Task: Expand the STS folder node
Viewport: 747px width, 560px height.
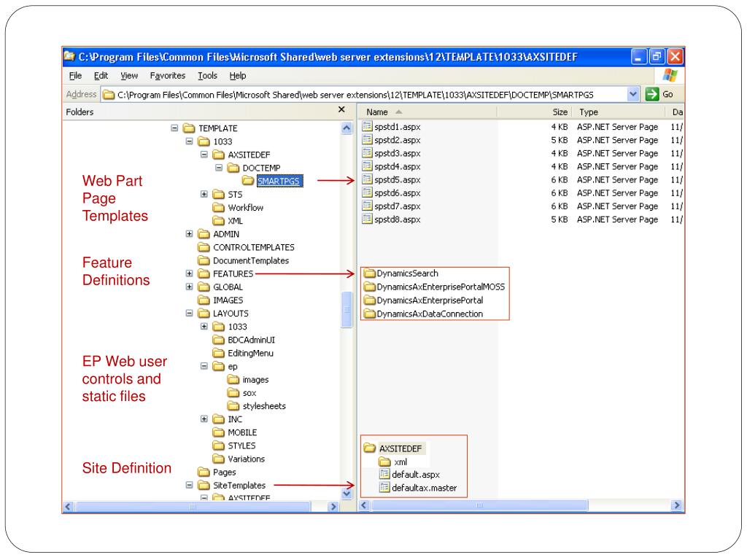Action: pyautogui.click(x=204, y=194)
